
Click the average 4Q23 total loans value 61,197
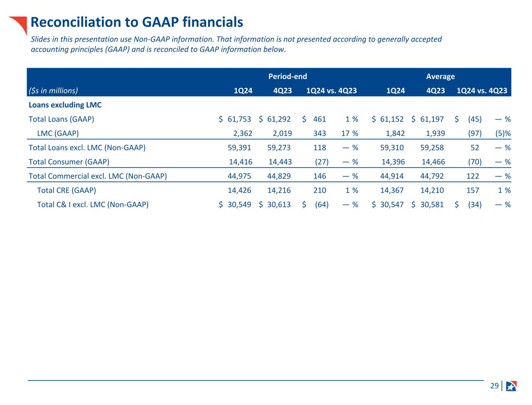point(432,119)
